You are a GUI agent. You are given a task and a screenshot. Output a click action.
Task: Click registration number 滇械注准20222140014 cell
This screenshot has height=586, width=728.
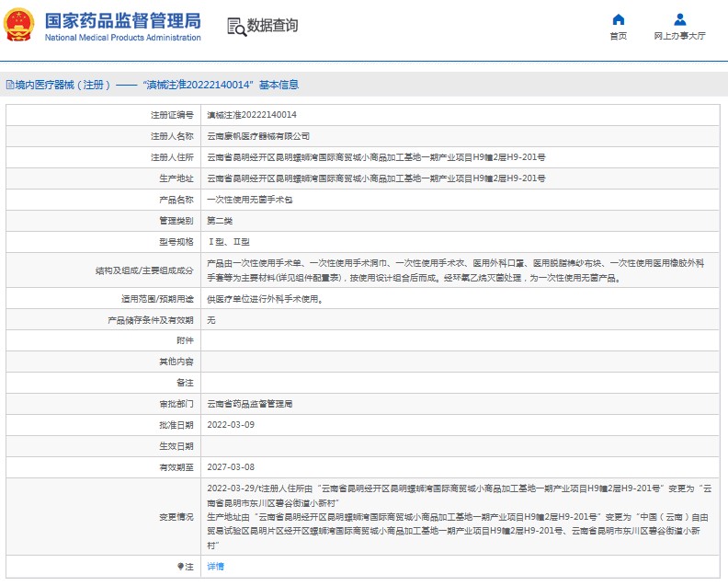(251, 115)
